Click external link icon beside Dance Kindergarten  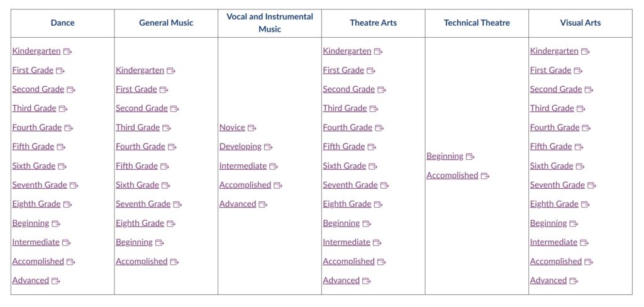(x=68, y=52)
